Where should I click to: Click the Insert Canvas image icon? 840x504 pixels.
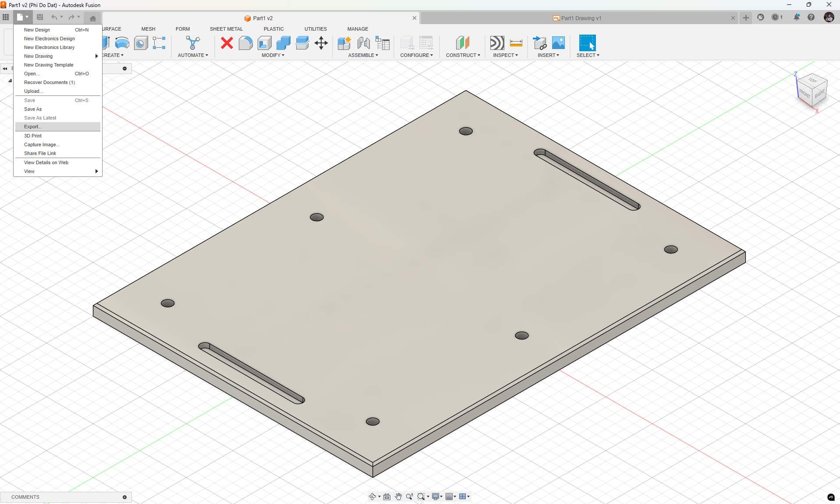coord(558,43)
